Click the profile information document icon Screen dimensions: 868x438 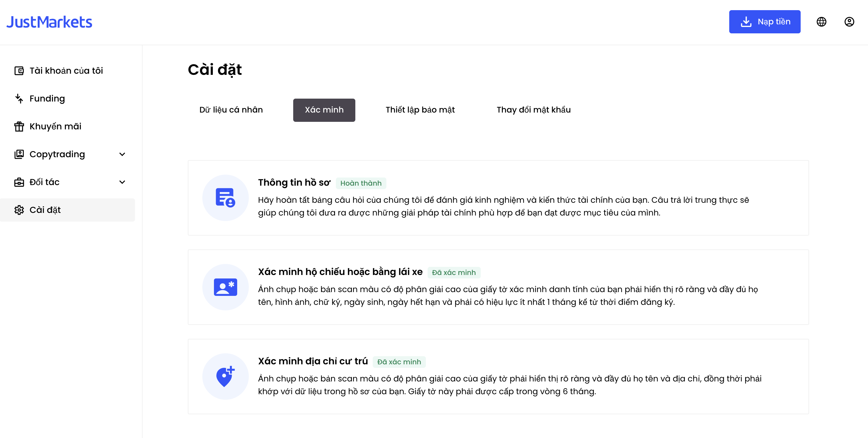pos(226,198)
